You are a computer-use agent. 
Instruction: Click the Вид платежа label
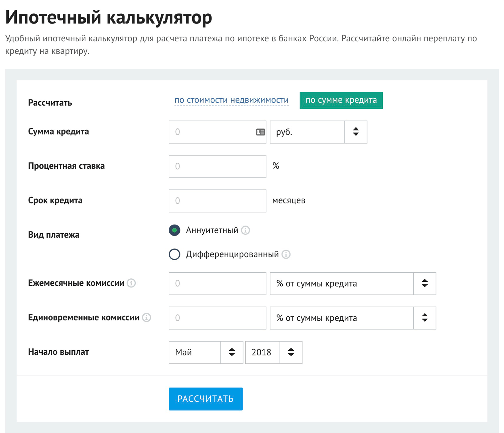point(54,235)
